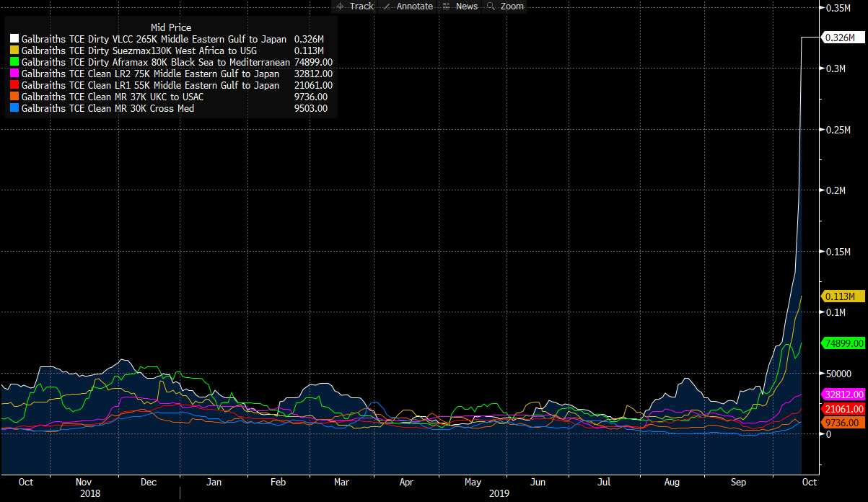The image size is (868, 502).
Task: Select the Dirty VLCC 265K legend entry
Action: [154, 39]
